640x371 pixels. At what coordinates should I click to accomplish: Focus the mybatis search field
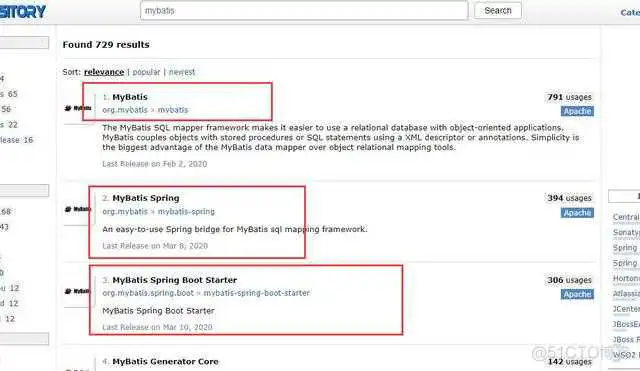pyautogui.click(x=304, y=11)
